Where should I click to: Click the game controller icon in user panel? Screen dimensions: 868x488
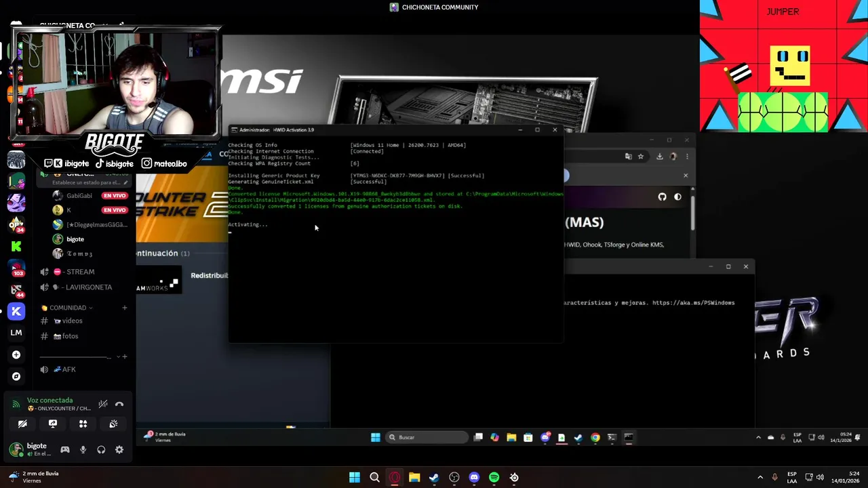coord(65,449)
